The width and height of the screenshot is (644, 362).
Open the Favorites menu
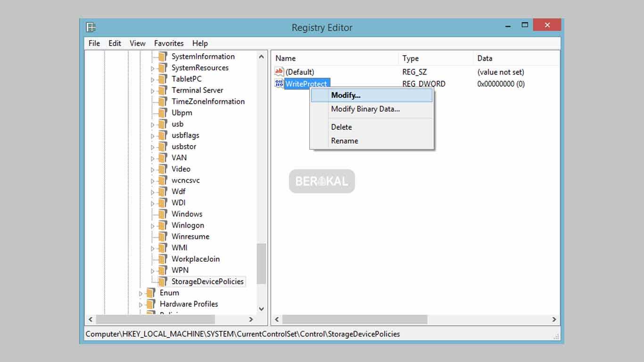169,43
